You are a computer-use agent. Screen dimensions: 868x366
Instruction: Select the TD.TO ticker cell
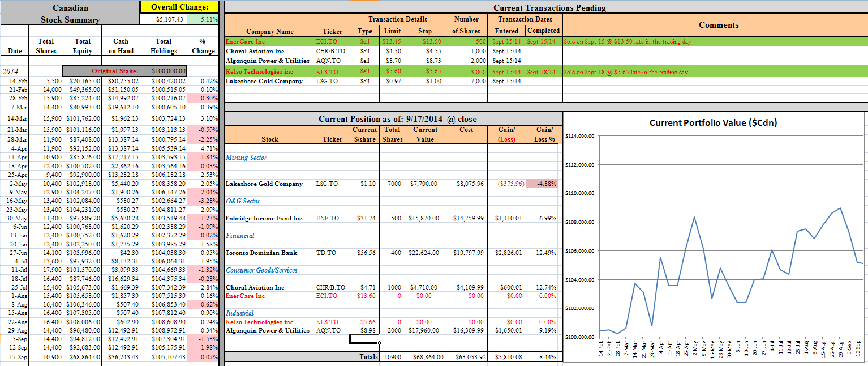[x=333, y=253]
